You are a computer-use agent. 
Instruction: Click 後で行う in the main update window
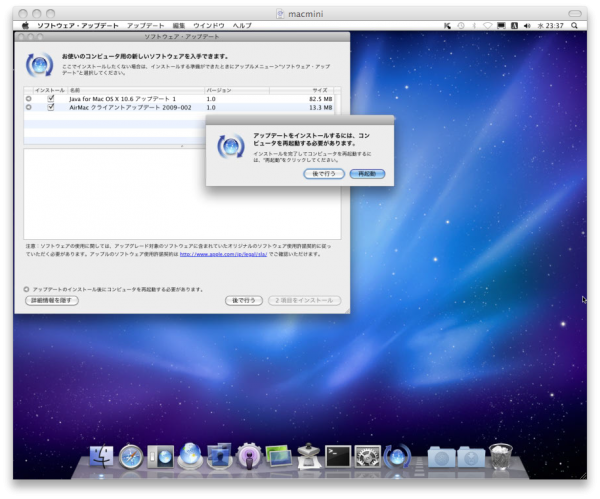tap(244, 300)
